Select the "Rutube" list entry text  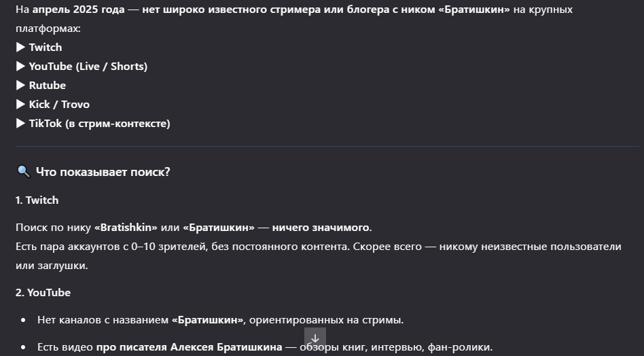(x=47, y=86)
